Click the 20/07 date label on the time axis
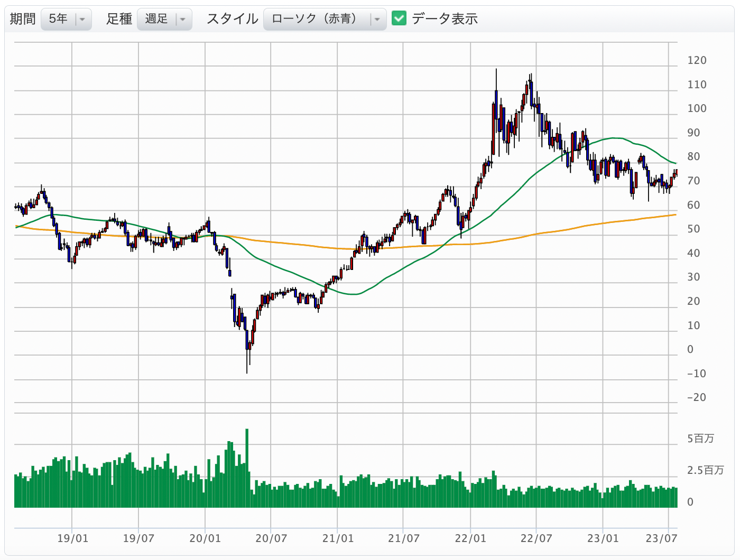The image size is (740, 560). (x=271, y=538)
